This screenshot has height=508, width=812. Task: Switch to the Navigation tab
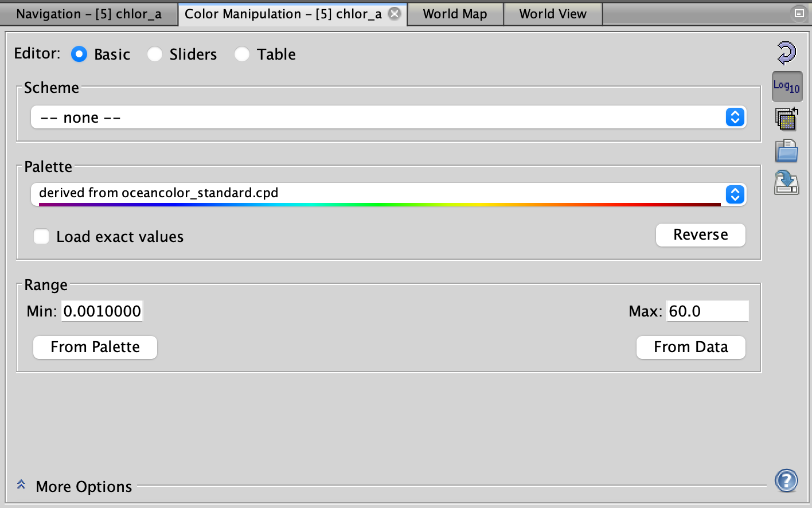[89, 13]
